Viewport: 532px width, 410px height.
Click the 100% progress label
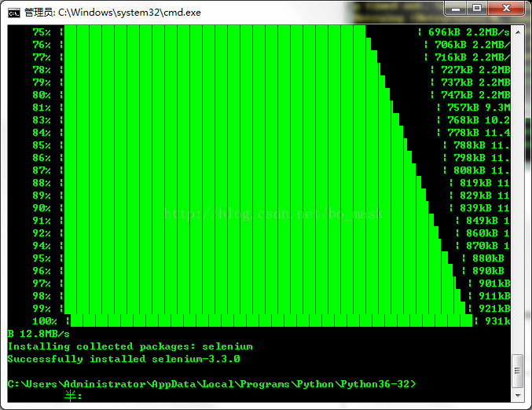[x=45, y=320]
